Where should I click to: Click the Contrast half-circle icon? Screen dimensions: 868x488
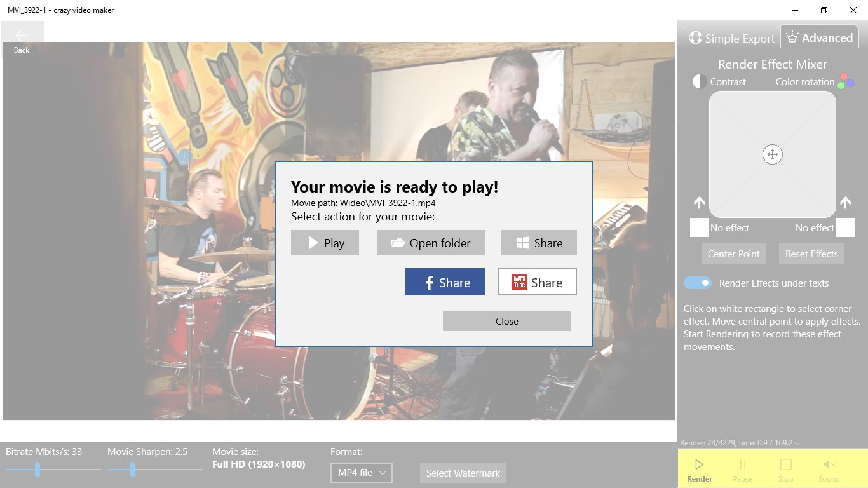coord(700,81)
